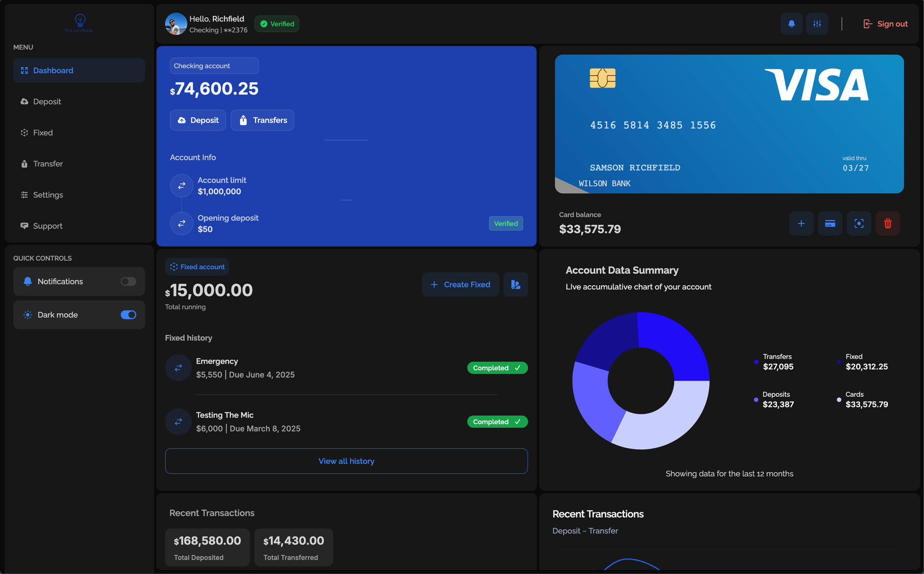Image resolution: width=924 pixels, height=574 pixels.
Task: Open the notifications bell in the top bar
Action: coord(791,23)
